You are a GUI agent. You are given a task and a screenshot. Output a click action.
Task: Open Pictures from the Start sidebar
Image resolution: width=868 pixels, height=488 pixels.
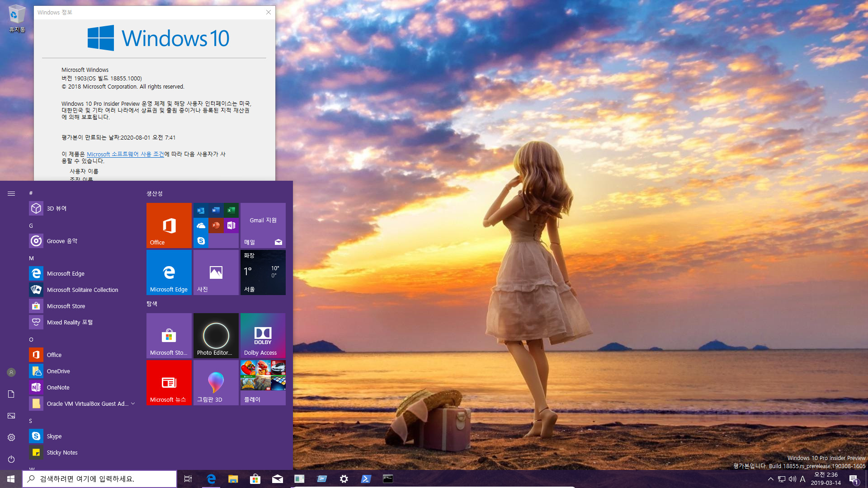coord(11,416)
